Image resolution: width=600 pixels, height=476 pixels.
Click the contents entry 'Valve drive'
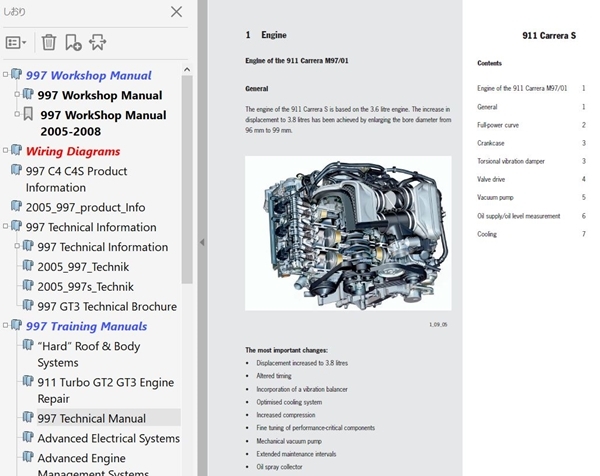coord(491,179)
